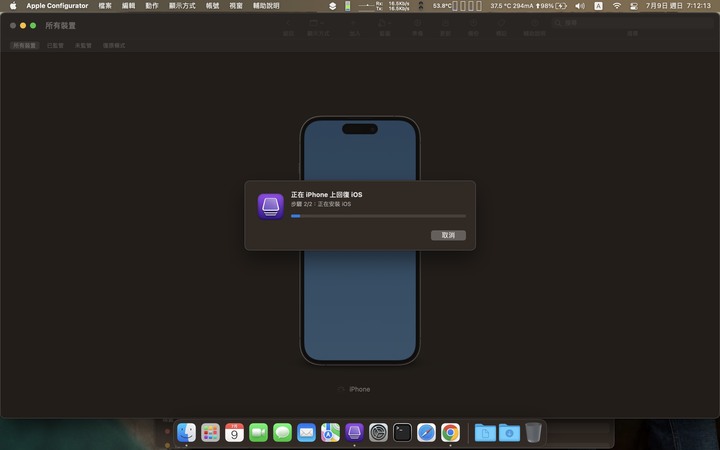Viewport: 720px width, 450px height.
Task: Cancel the iOS restore with 取消 button
Action: (448, 235)
